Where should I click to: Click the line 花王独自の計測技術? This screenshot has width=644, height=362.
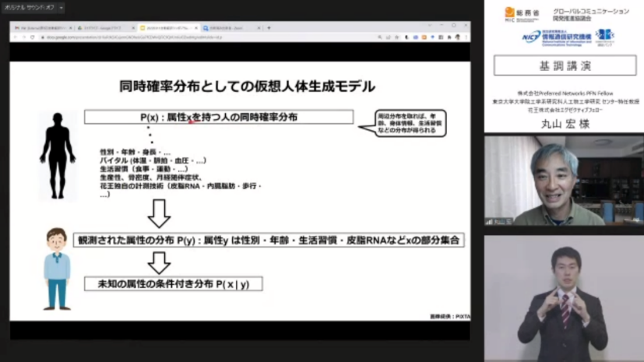(181, 186)
